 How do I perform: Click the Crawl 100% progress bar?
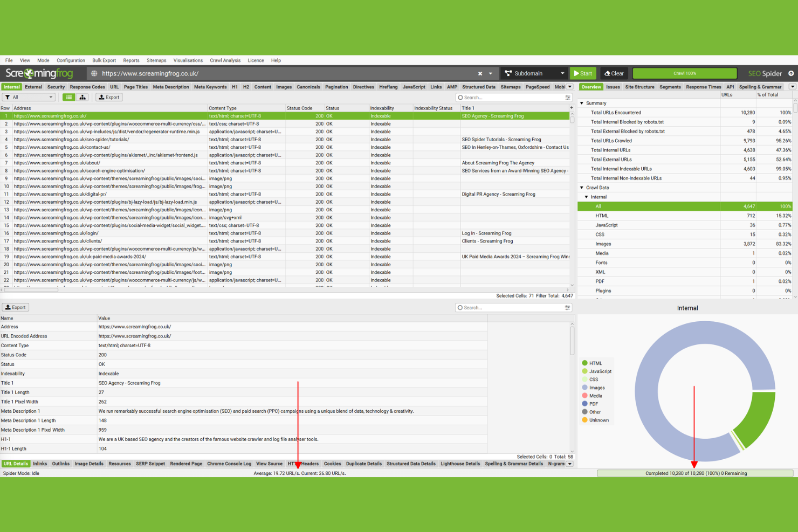685,73
